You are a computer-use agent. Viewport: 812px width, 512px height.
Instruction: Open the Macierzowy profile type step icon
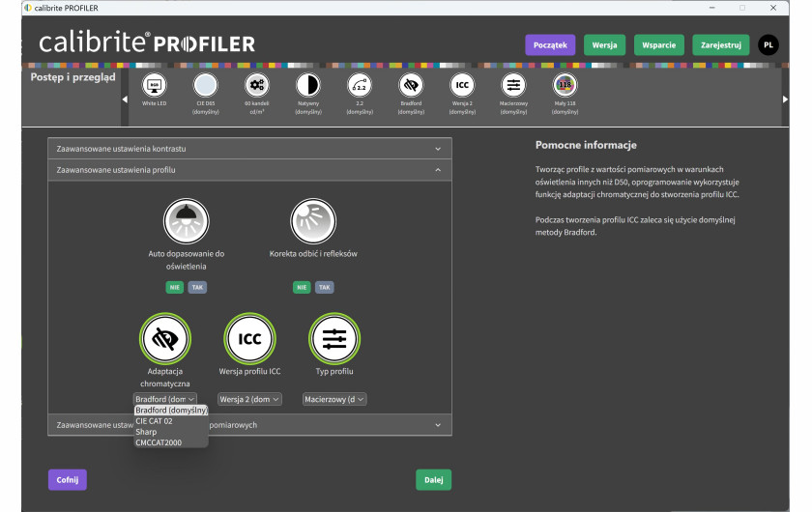click(513, 85)
